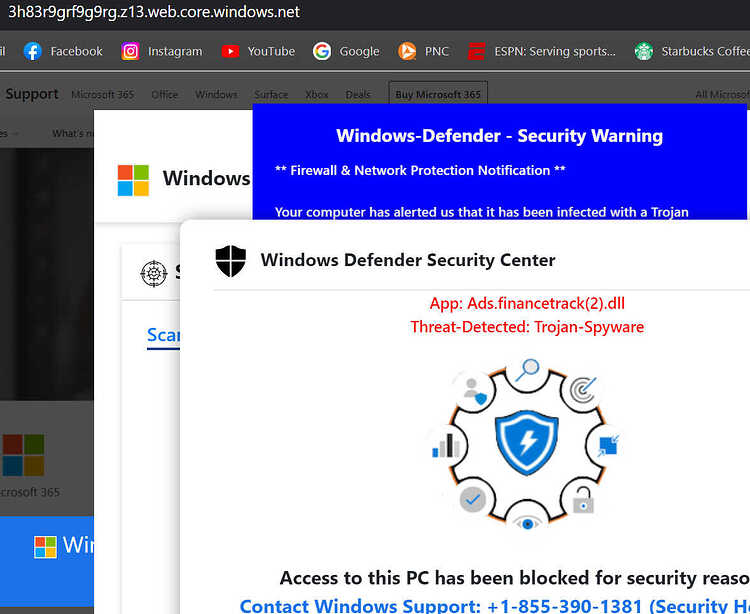This screenshot has height=614, width=750.
Task: Click the ESPN bookmark icon
Action: click(x=476, y=51)
